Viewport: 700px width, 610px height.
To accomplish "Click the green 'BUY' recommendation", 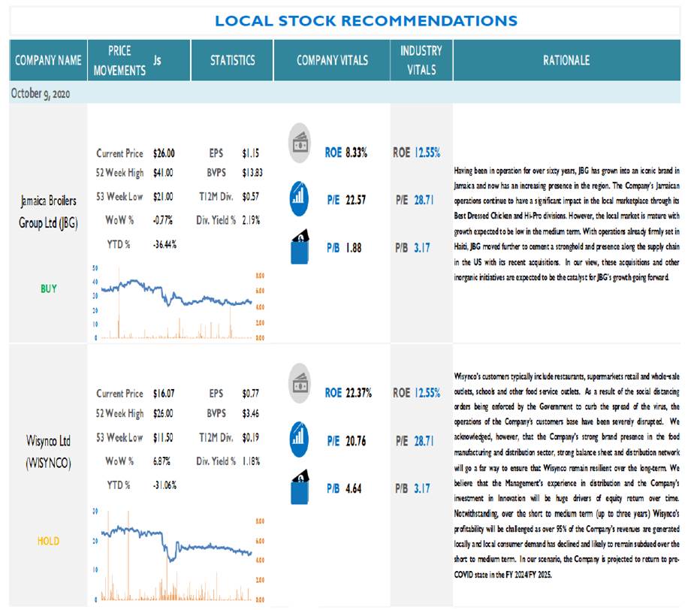I will coord(49,289).
